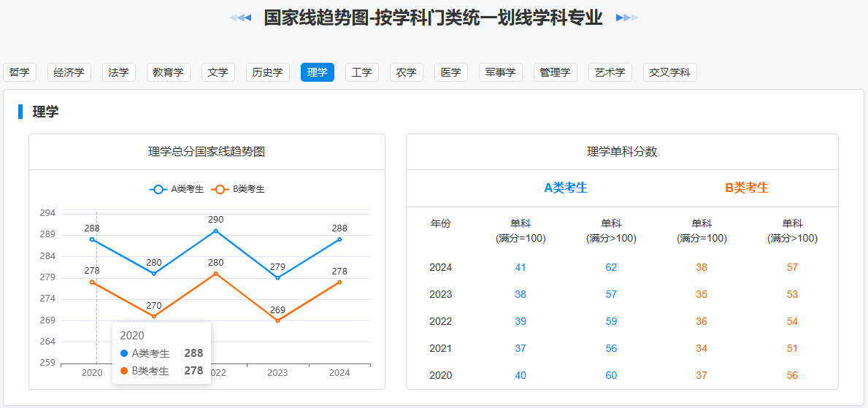
Task: Switch to the 经济学 tab
Action: [x=69, y=72]
